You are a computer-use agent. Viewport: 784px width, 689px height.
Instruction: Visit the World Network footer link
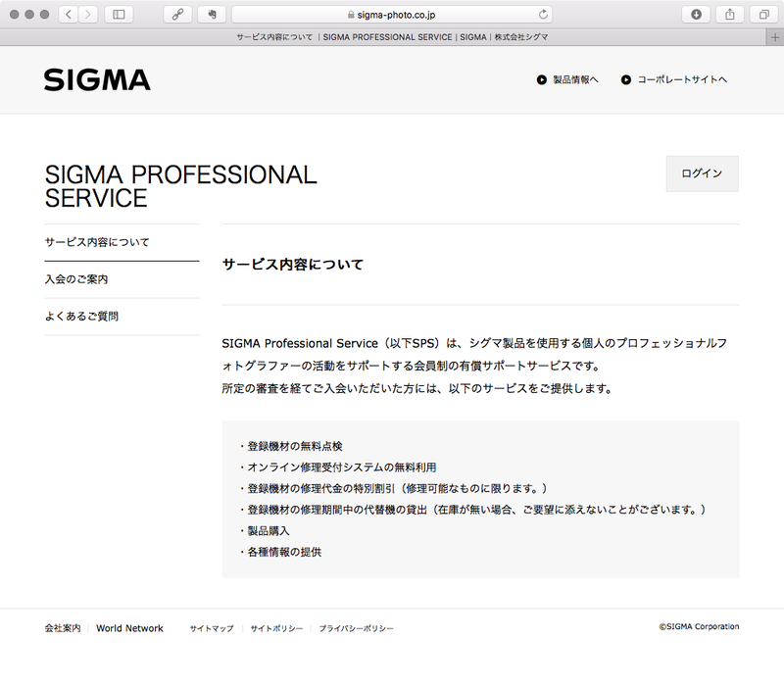pos(129,627)
